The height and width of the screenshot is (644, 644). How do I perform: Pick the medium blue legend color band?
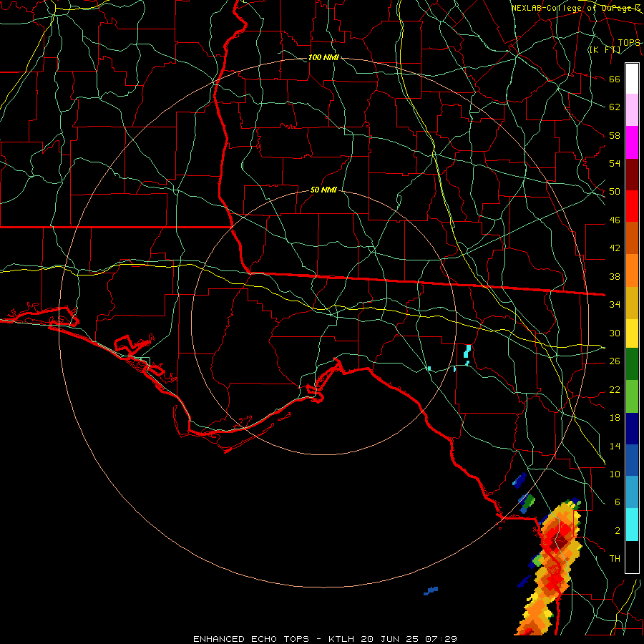pyautogui.click(x=632, y=460)
